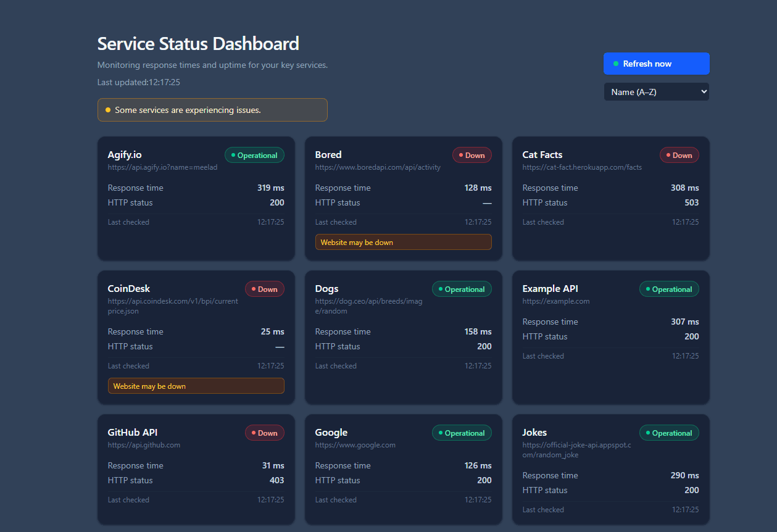Image resolution: width=777 pixels, height=532 pixels.
Task: Click the Refresh now button
Action: 656,64
